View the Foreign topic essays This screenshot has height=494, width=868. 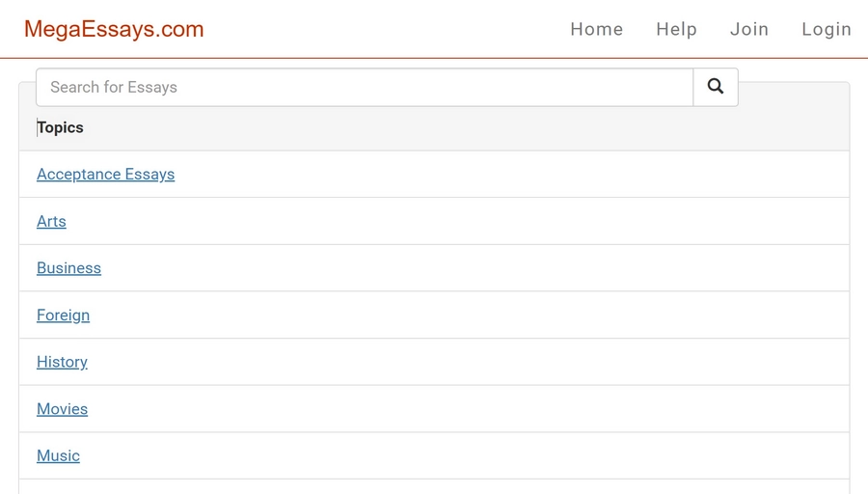tap(63, 316)
